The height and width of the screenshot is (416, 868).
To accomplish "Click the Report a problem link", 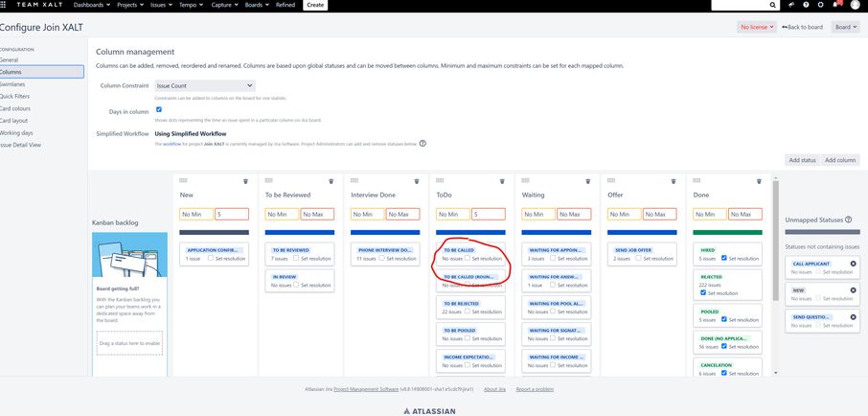I will pos(535,389).
